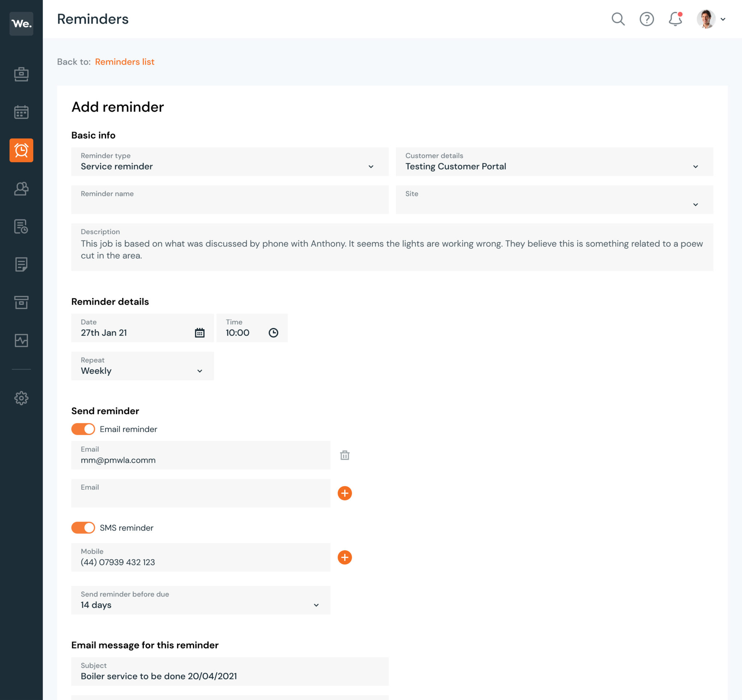Open the customers icon in sidebar
This screenshot has height=700, width=742.
[x=21, y=188]
